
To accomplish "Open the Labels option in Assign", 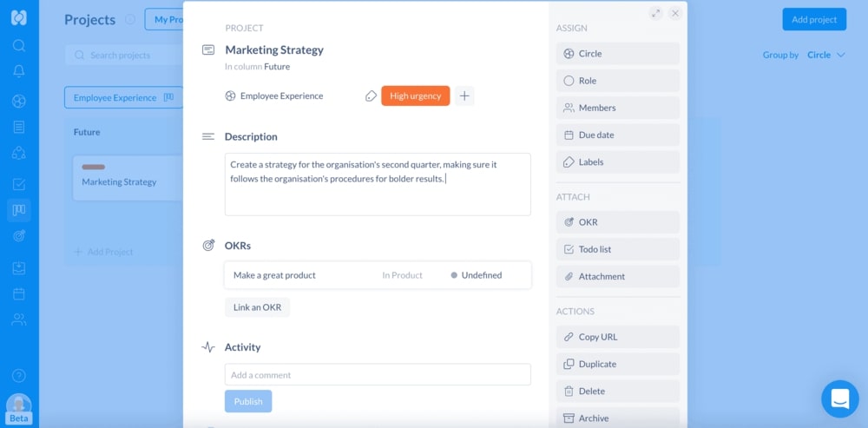I will click(618, 162).
